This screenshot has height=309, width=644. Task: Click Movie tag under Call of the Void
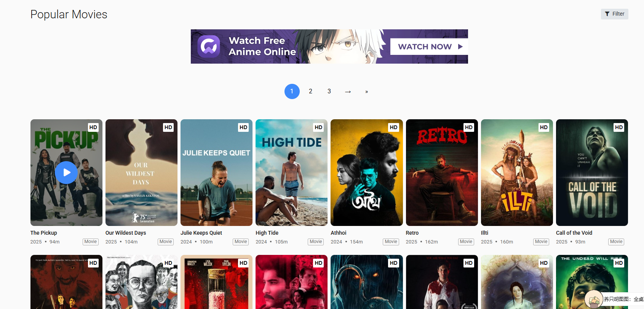coord(616,242)
